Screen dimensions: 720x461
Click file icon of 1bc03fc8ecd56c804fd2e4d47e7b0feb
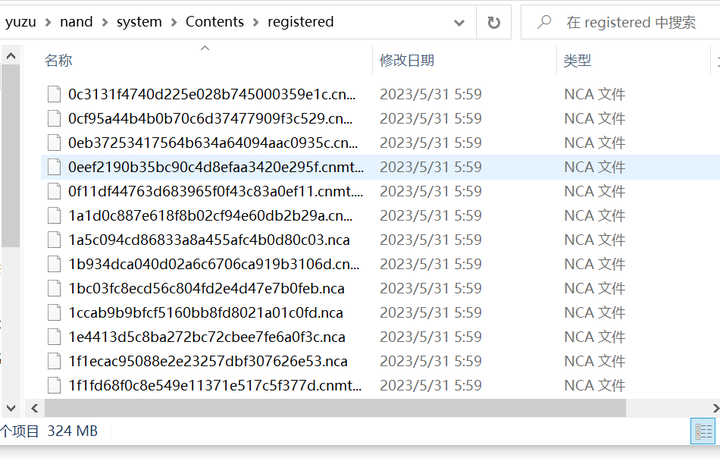54,289
